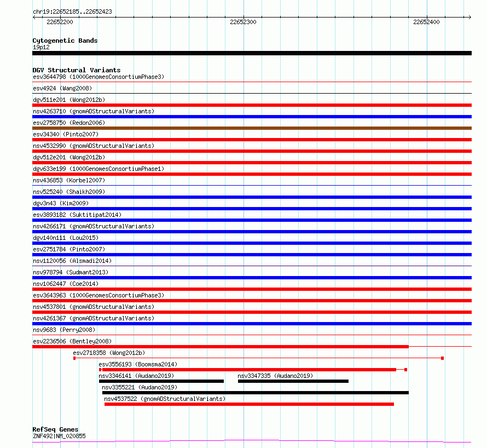Open dgv512e201 (Wong2012b) variant details
The image size is (487, 448).
pos(69,157)
